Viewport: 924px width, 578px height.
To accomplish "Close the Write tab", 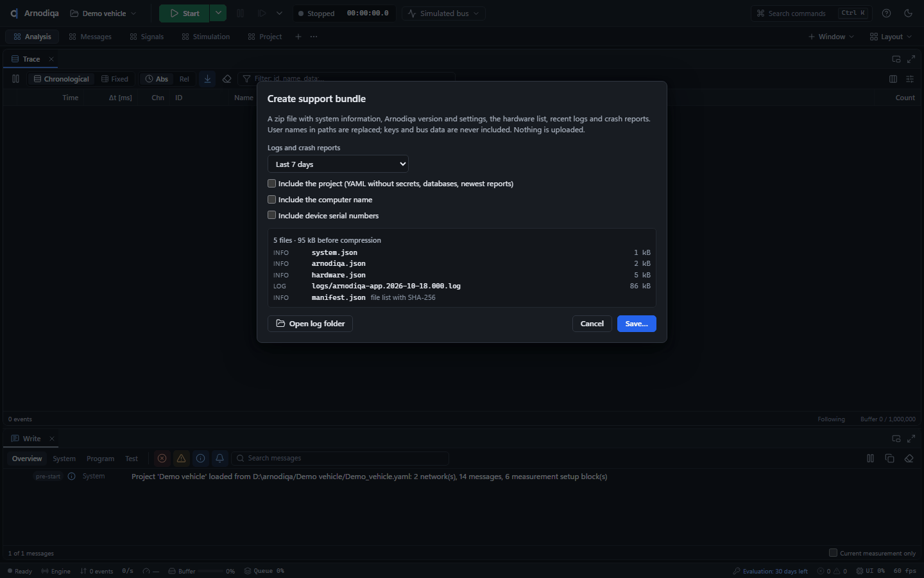I will [x=52, y=439].
